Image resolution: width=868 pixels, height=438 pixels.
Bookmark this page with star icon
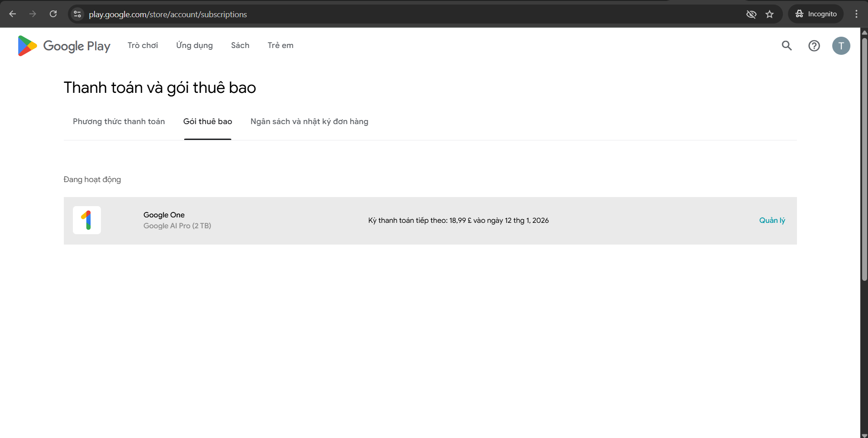769,14
